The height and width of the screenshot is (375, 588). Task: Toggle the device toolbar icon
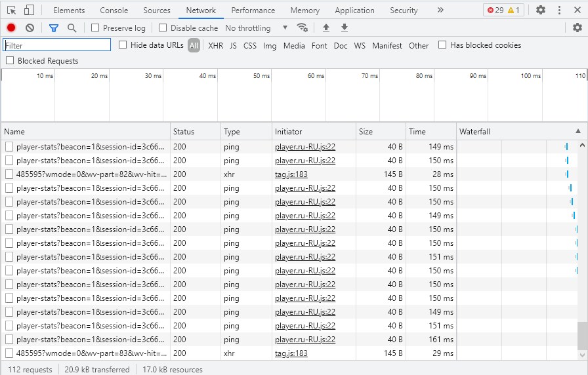(29, 10)
